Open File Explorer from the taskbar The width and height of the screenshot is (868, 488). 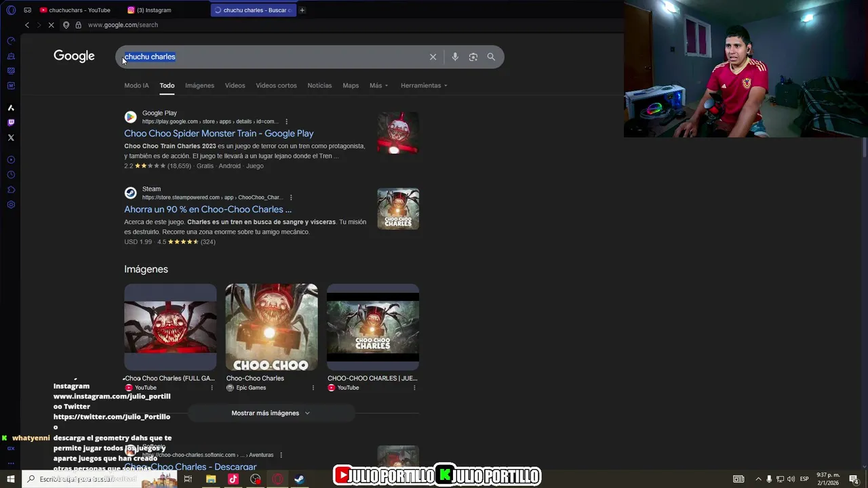coord(211,479)
